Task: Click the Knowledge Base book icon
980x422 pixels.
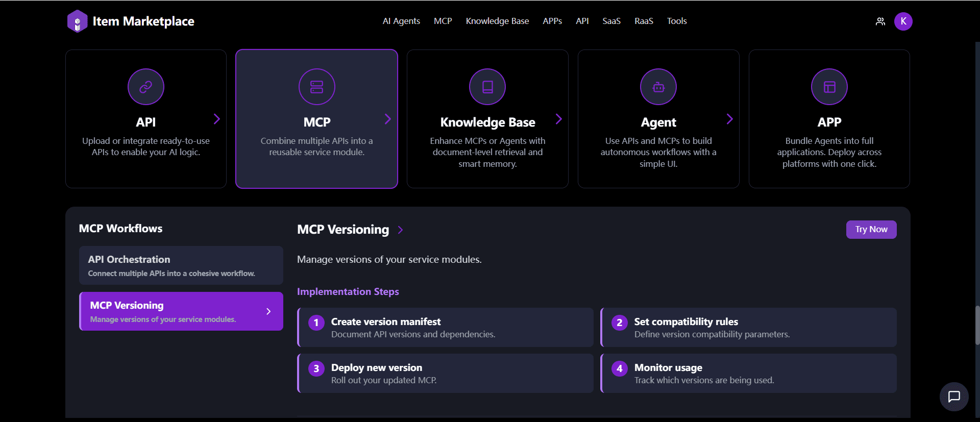Action: (487, 87)
